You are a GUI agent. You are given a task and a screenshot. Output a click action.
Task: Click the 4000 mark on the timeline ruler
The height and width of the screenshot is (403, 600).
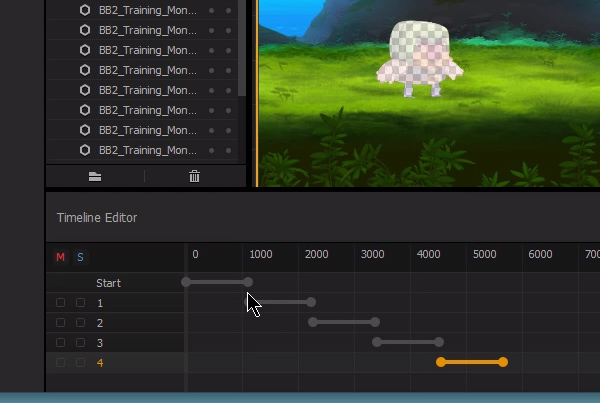pos(429,255)
